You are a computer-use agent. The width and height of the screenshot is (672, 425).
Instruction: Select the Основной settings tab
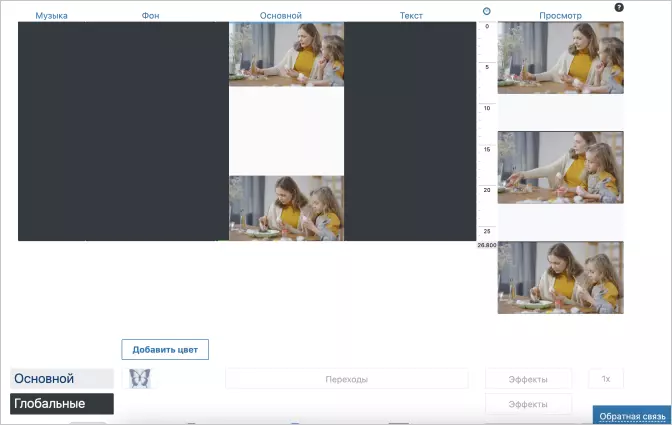point(62,379)
